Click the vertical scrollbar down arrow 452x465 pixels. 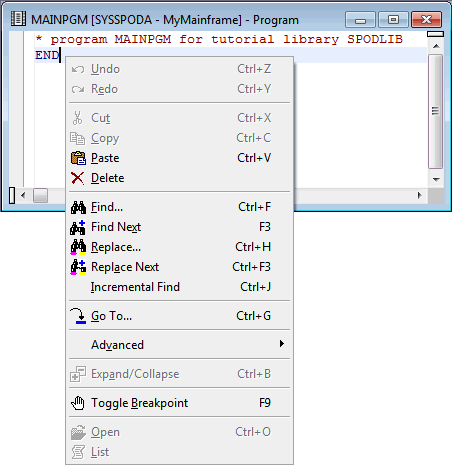click(436, 179)
